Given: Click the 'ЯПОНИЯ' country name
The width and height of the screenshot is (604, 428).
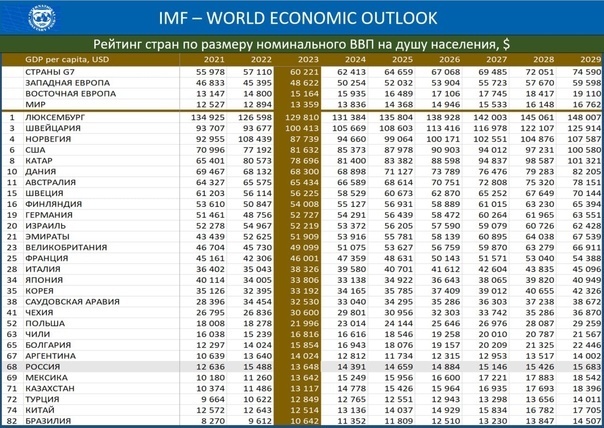Looking at the screenshot, I should 44,280.
